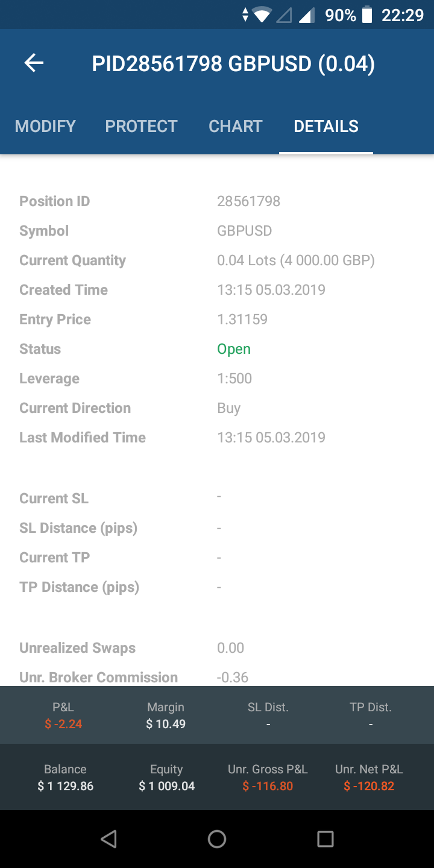Tap the Margin value $ 10.49
This screenshot has height=868, width=434.
pyautogui.click(x=166, y=724)
